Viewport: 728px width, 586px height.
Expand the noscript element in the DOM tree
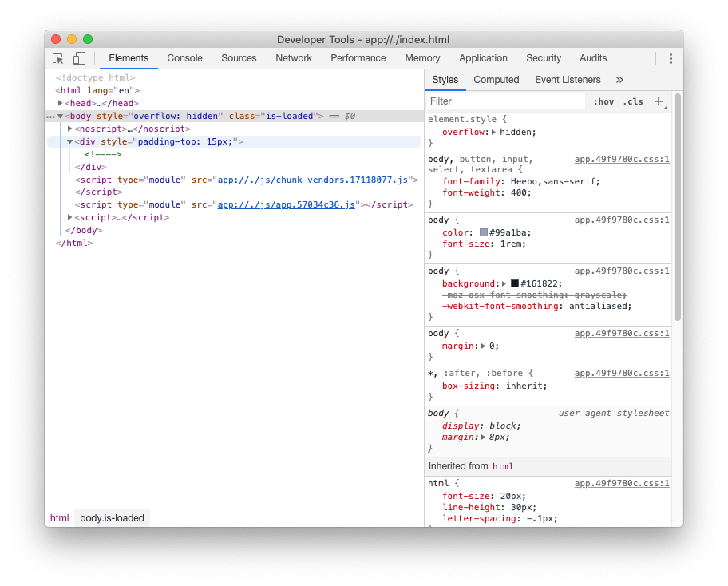coord(69,129)
